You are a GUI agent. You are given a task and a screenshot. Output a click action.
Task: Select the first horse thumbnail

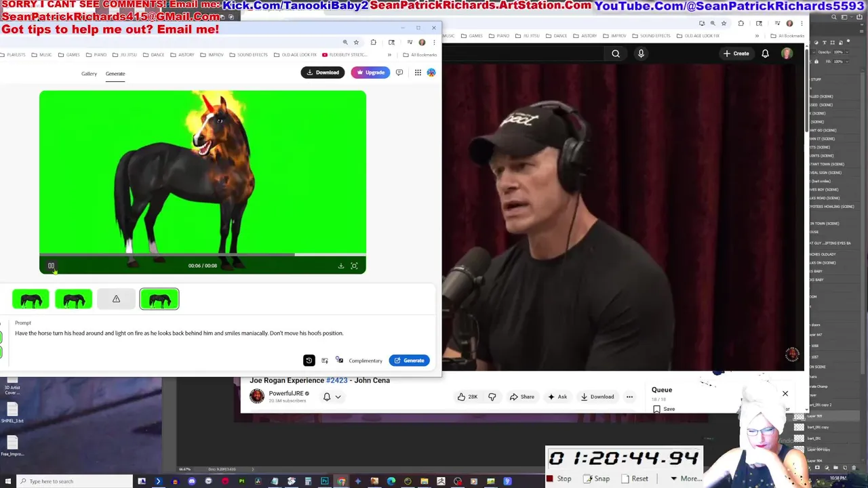coord(31,299)
